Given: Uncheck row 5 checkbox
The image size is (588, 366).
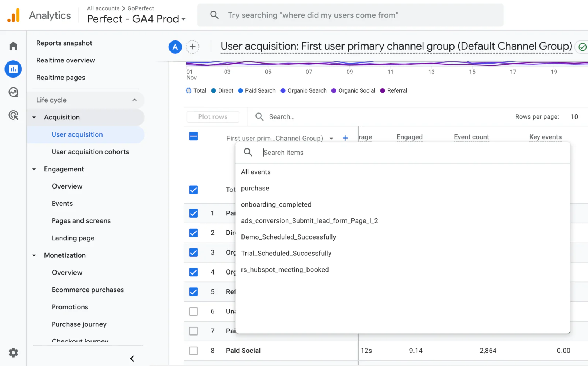Looking at the screenshot, I should point(193,292).
